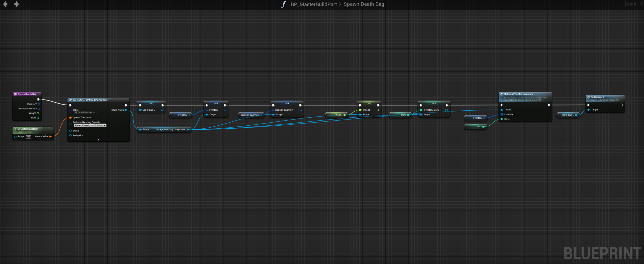Open the Class BP Dead Player dropdown
The height and width of the screenshot is (264, 644).
pos(83,113)
